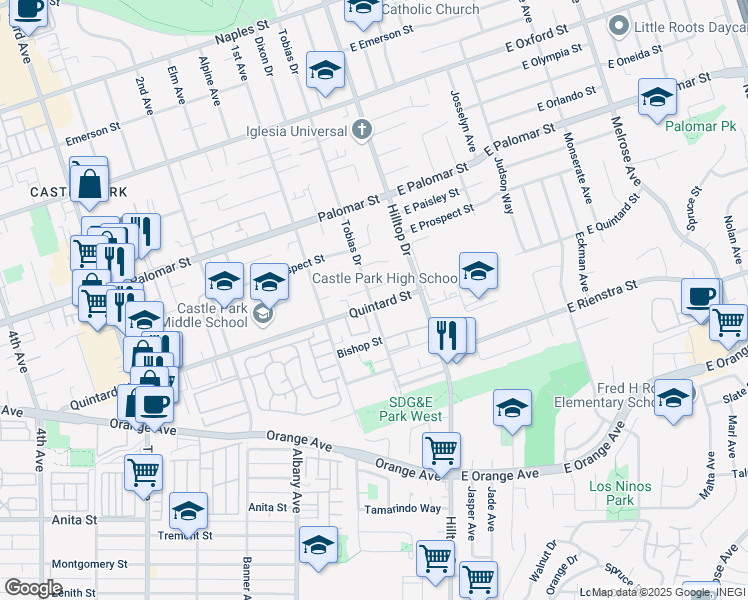This screenshot has width=748, height=600.
Task: Select the Eckman Ave street label
Action: (582, 262)
